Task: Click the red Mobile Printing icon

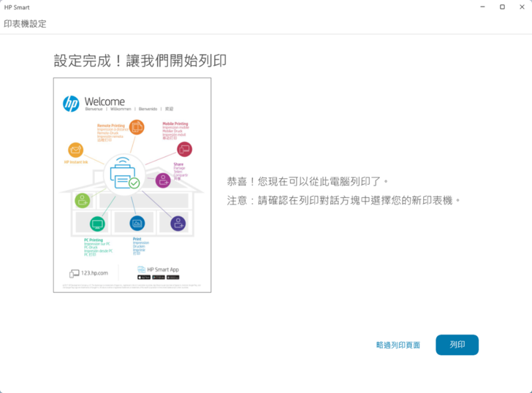Action: pos(184,150)
